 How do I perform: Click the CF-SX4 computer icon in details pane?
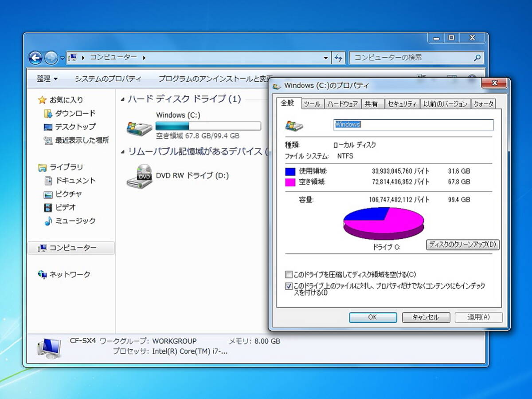pos(49,348)
